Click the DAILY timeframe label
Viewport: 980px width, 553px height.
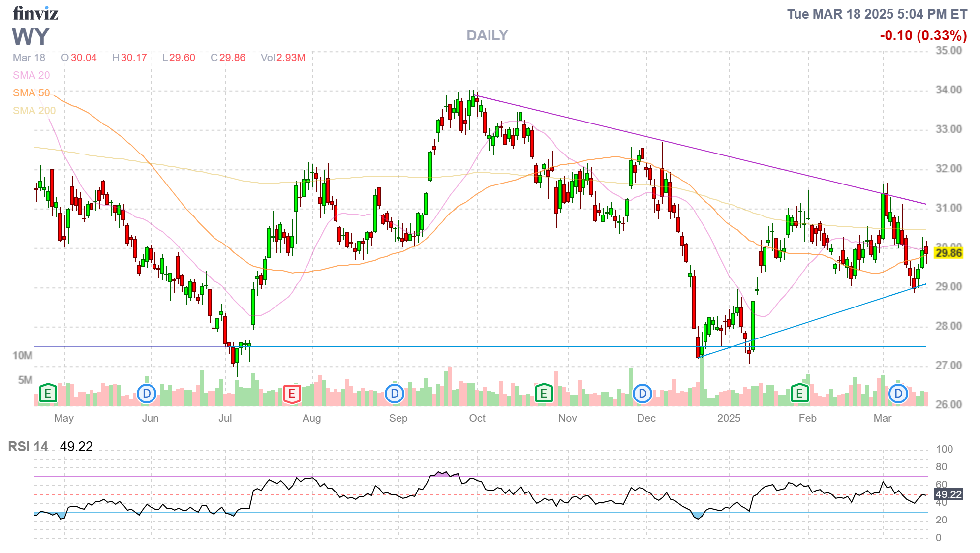tap(487, 35)
